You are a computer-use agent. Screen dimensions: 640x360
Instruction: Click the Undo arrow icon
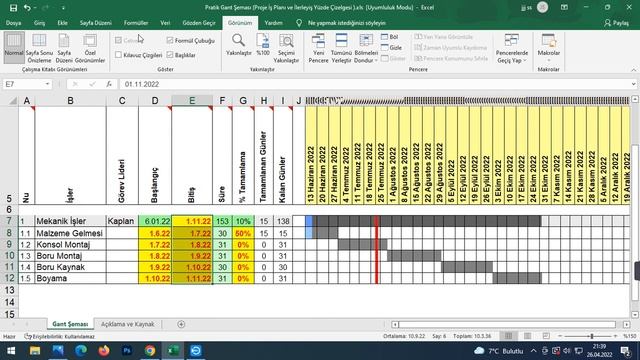point(27,8)
